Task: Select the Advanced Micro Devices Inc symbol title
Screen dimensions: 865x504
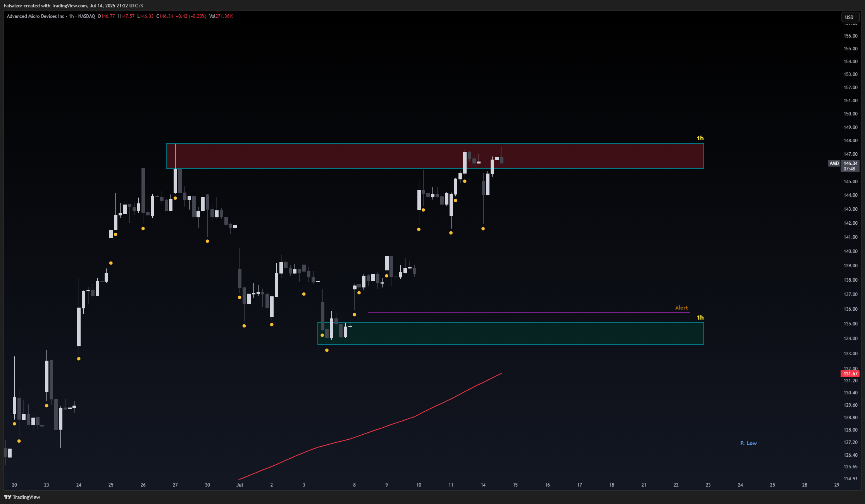Action: tap(36, 16)
